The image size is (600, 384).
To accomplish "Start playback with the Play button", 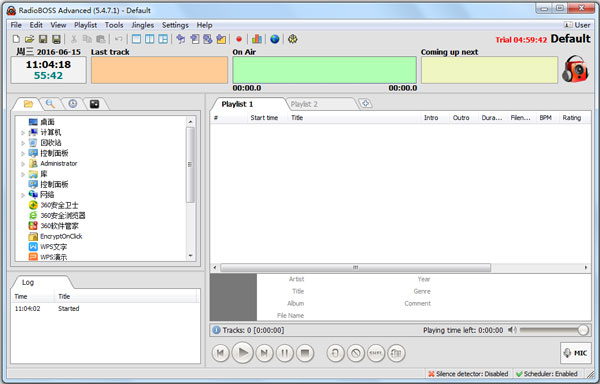I will (x=243, y=353).
